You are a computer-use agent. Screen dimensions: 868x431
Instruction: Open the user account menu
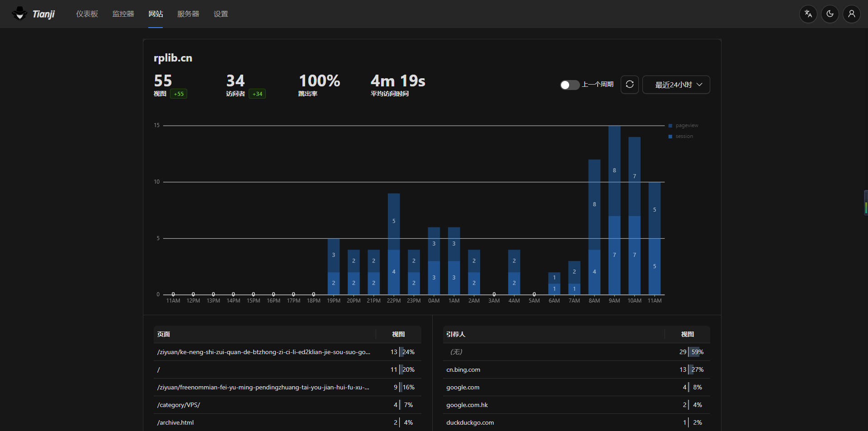[x=851, y=14]
